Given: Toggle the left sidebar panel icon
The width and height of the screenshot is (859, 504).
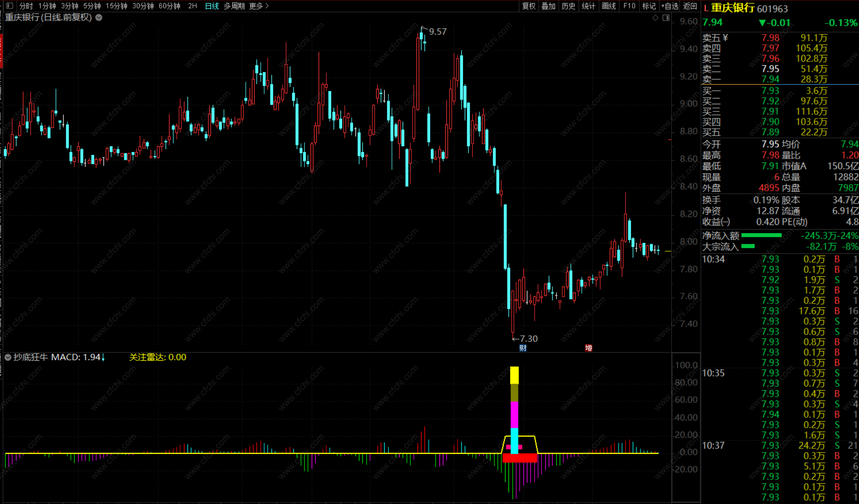Looking at the screenshot, I should [x=10, y=6].
